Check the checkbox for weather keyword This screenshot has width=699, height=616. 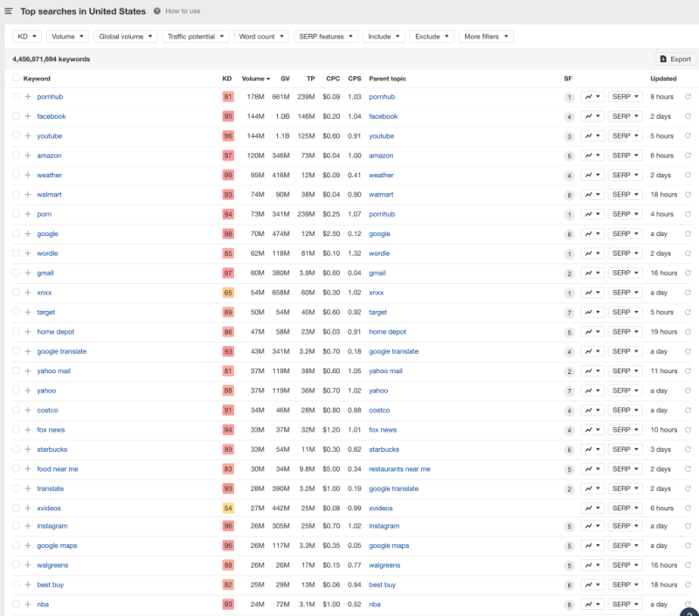point(16,175)
